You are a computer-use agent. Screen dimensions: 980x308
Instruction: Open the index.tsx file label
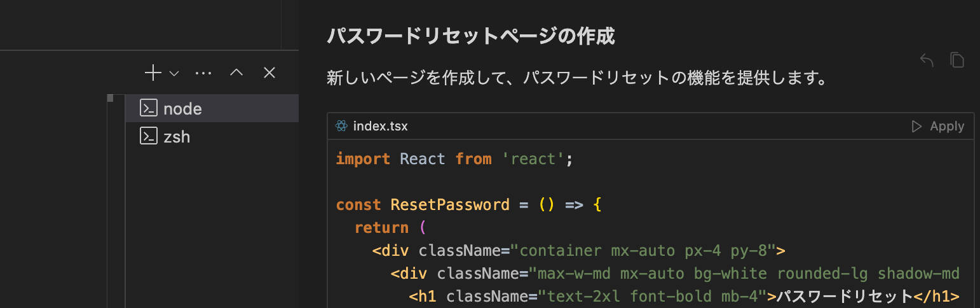pyautogui.click(x=380, y=127)
